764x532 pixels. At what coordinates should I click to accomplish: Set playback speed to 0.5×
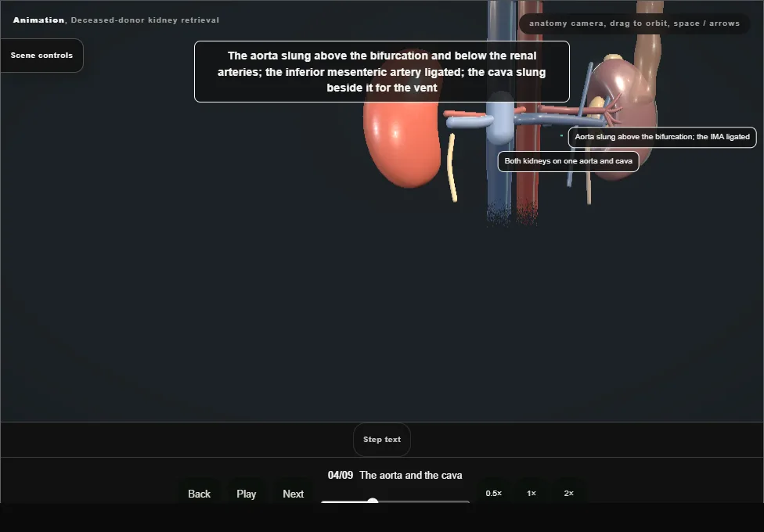494,493
